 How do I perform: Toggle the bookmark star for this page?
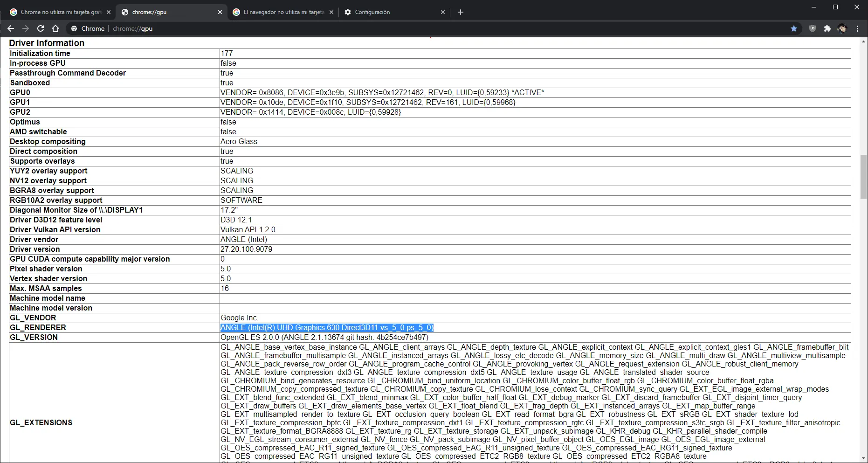[794, 28]
